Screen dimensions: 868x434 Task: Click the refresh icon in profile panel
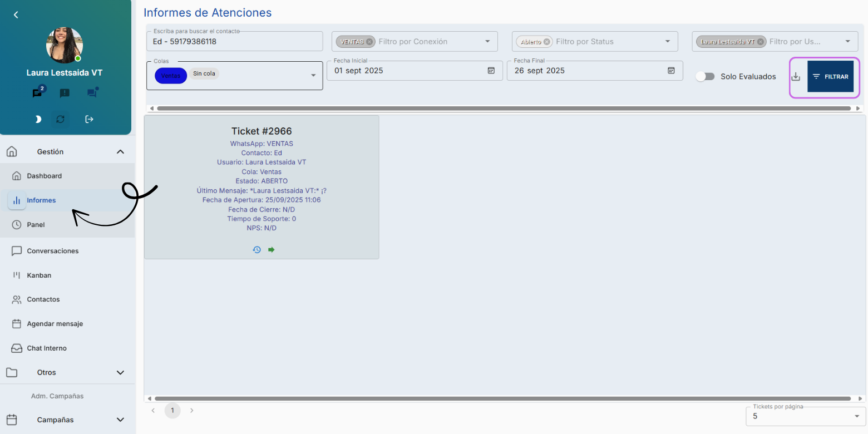(61, 119)
